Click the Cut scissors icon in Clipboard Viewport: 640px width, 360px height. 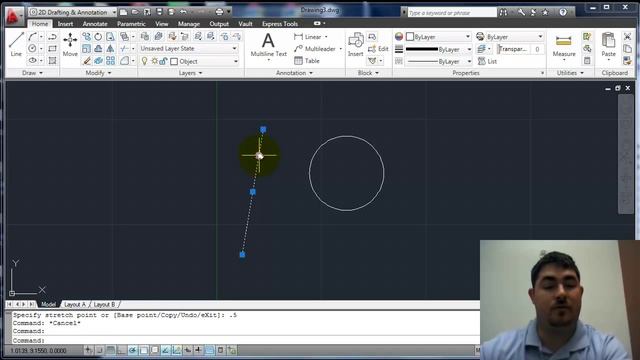[627, 37]
